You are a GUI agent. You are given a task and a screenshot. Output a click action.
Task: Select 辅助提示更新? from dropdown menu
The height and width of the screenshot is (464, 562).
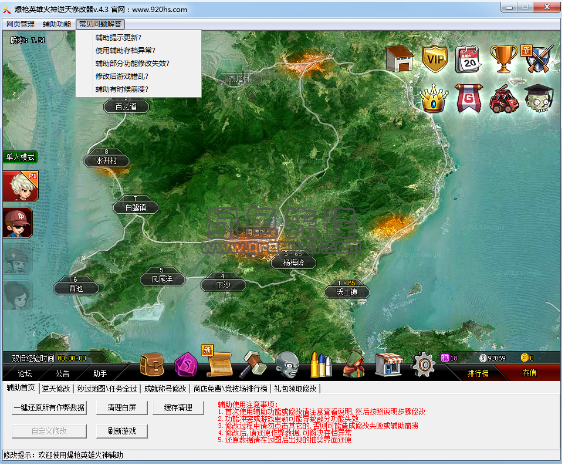[x=118, y=37]
